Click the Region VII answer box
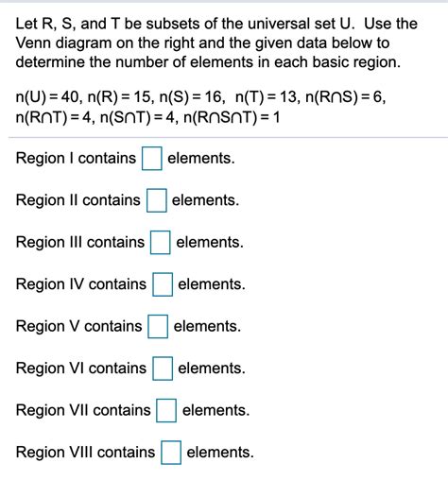The width and height of the screenshot is (448, 497). [x=166, y=410]
